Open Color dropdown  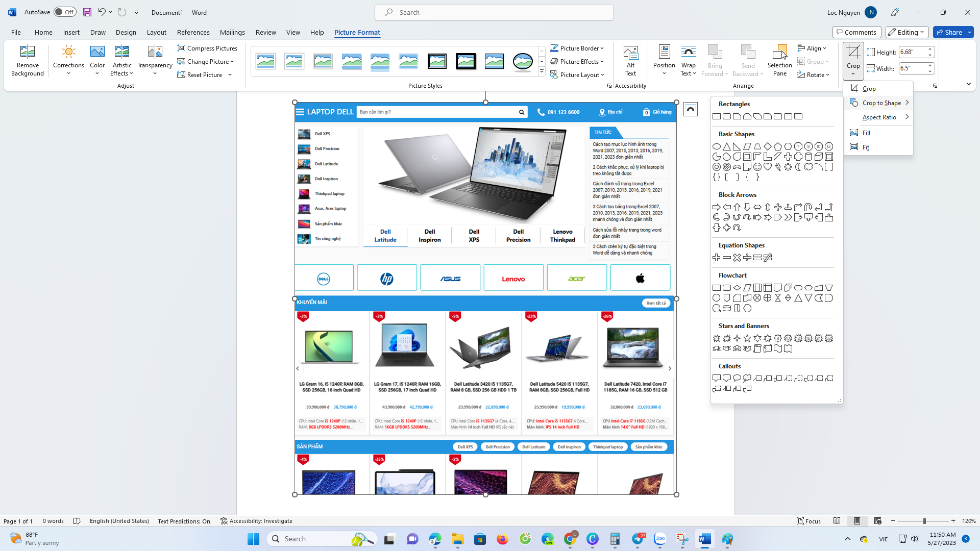97,61
